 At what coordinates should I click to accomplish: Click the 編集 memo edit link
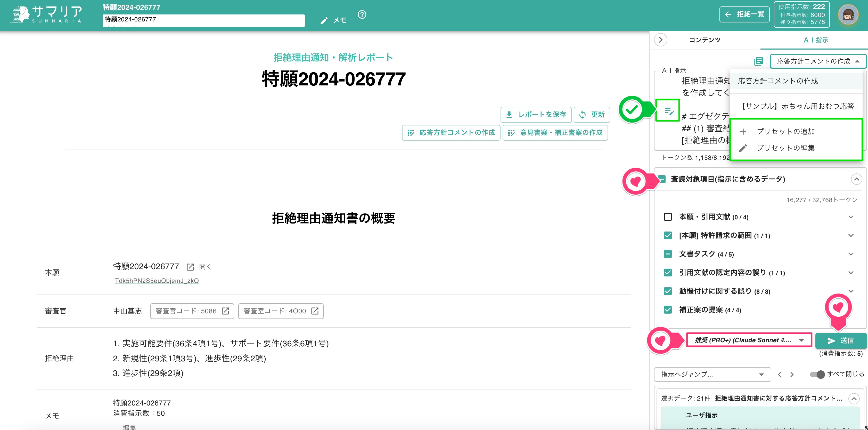point(129,427)
